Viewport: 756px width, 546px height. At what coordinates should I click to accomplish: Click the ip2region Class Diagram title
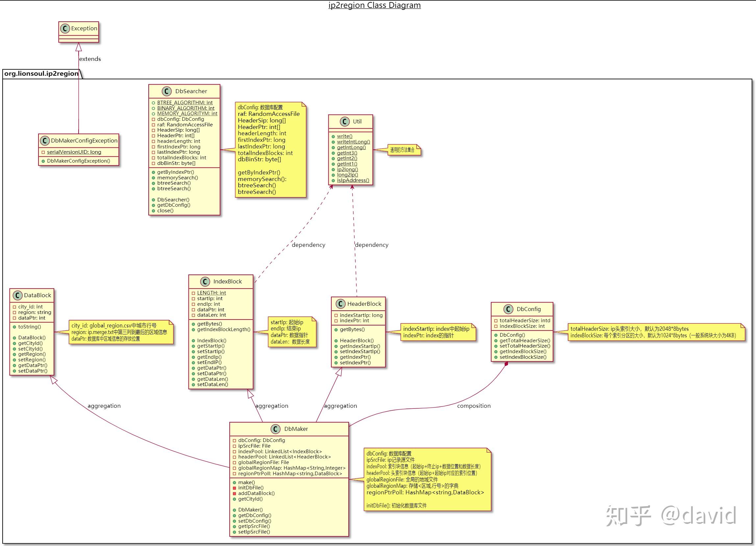[x=374, y=5]
